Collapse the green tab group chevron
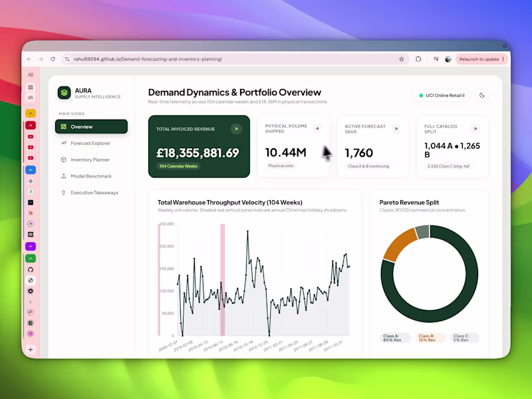532x399 pixels. [31, 259]
